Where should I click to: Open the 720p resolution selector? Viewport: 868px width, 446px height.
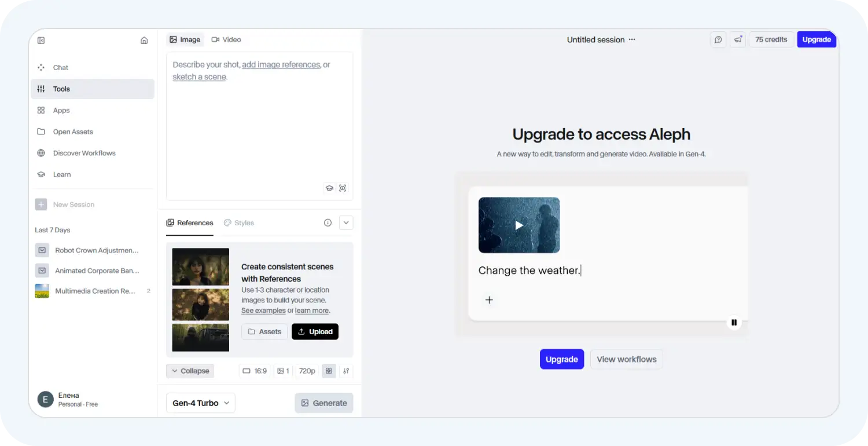coord(307,371)
